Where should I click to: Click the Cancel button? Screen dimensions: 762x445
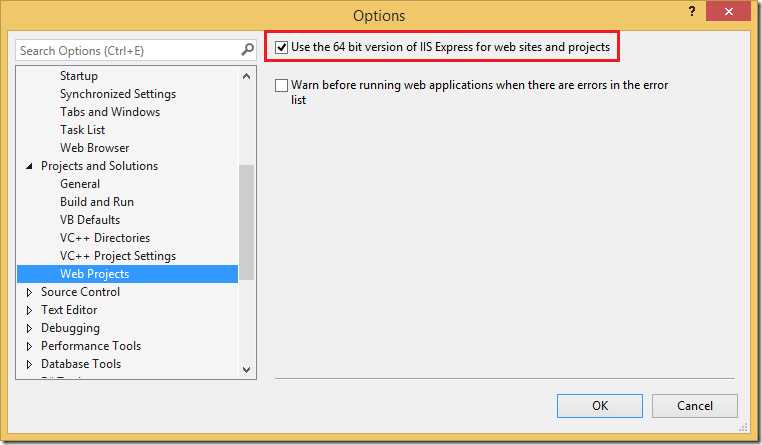coord(694,405)
